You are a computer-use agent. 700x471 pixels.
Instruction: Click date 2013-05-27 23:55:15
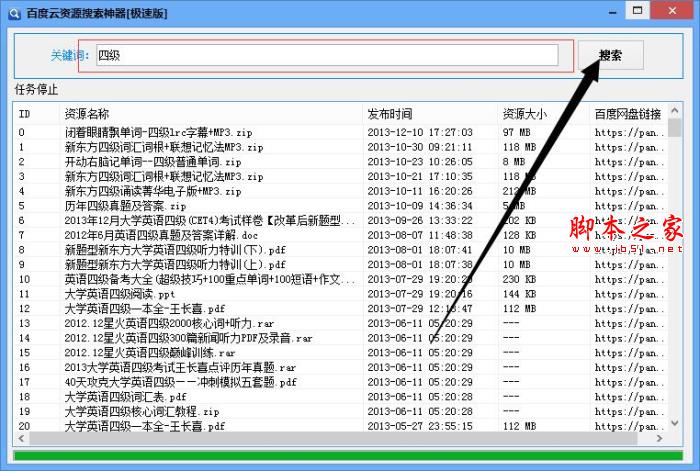420,426
